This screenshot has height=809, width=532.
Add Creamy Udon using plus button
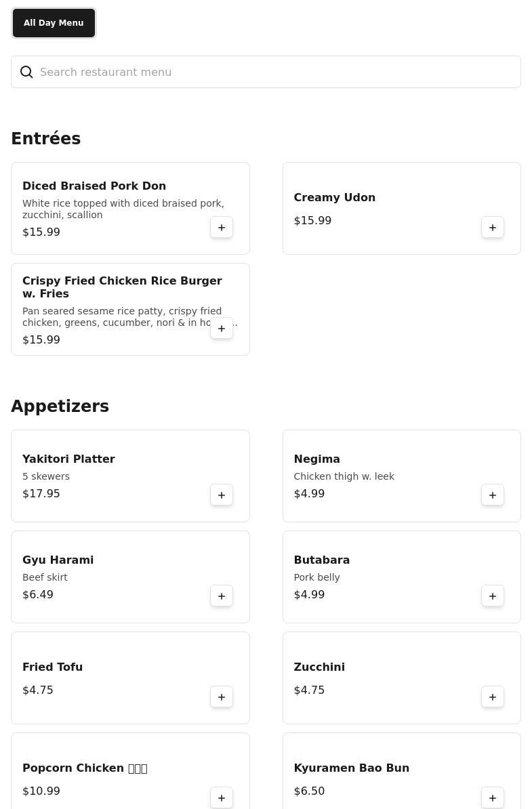pyautogui.click(x=493, y=228)
